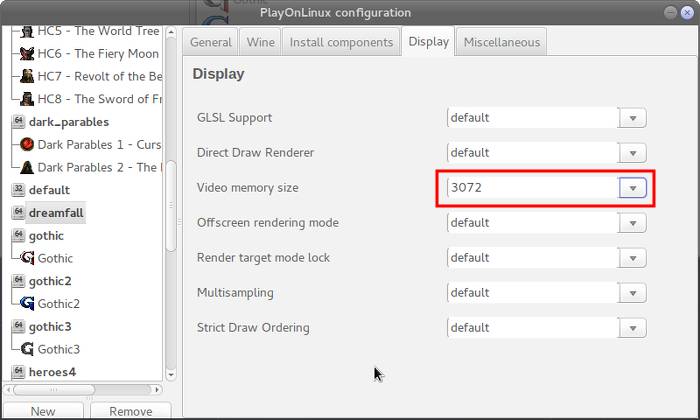Click the horizontal scrollbar right arrow
Viewport: 700px width, 420px height.
[x=157, y=390]
